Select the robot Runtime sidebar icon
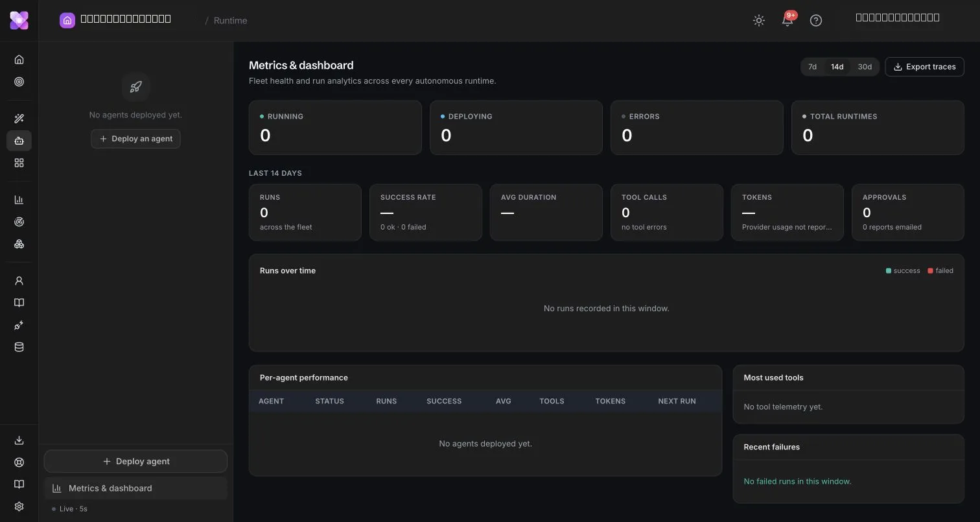 coord(19,141)
